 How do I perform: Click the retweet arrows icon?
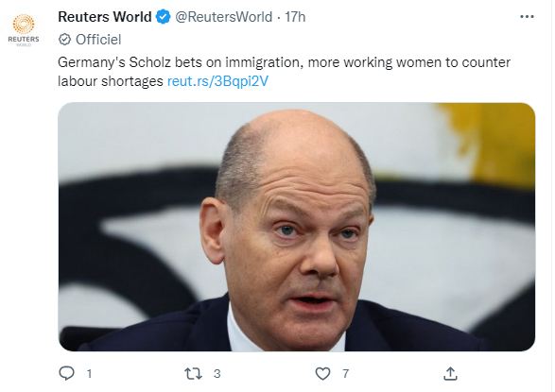[x=194, y=374]
